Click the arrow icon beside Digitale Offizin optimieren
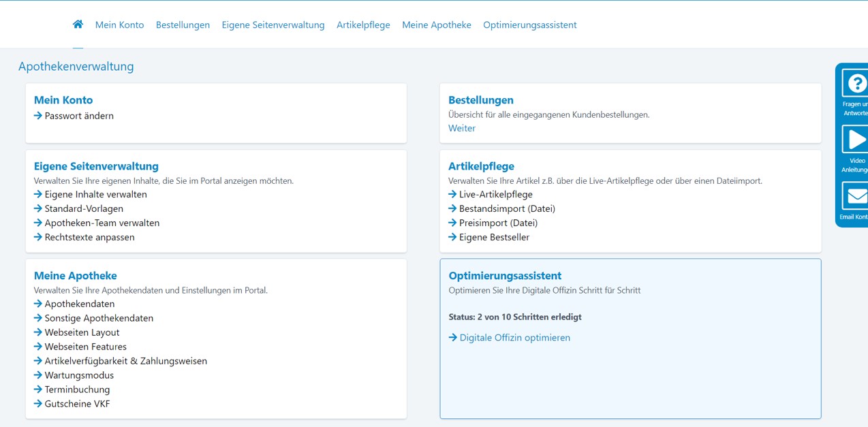The width and height of the screenshot is (868, 427). coord(453,338)
